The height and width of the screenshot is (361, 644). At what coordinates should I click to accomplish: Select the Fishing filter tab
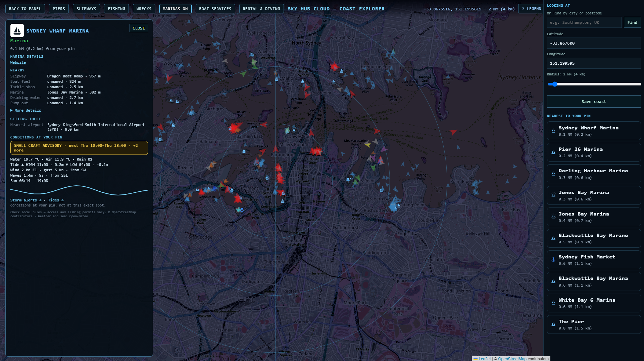(x=116, y=9)
